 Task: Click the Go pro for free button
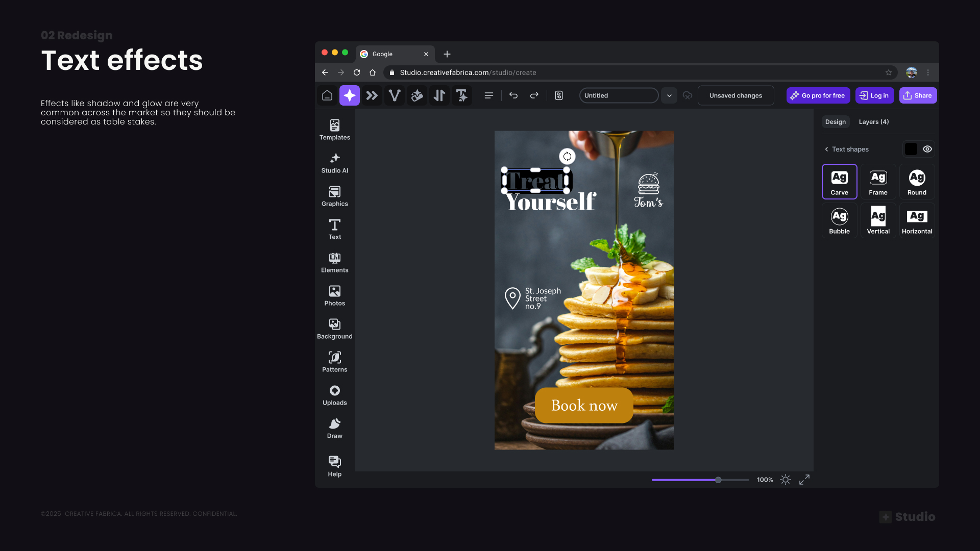click(818, 95)
